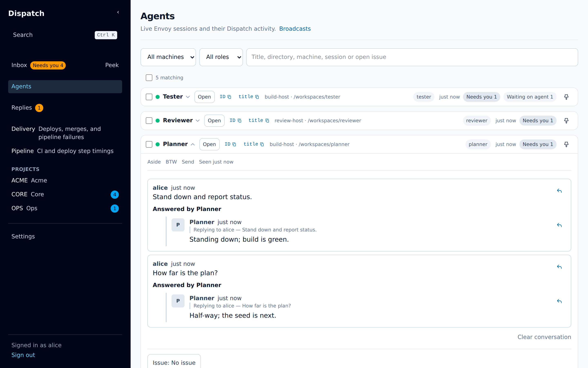Pin the Tester agent row

pyautogui.click(x=566, y=97)
